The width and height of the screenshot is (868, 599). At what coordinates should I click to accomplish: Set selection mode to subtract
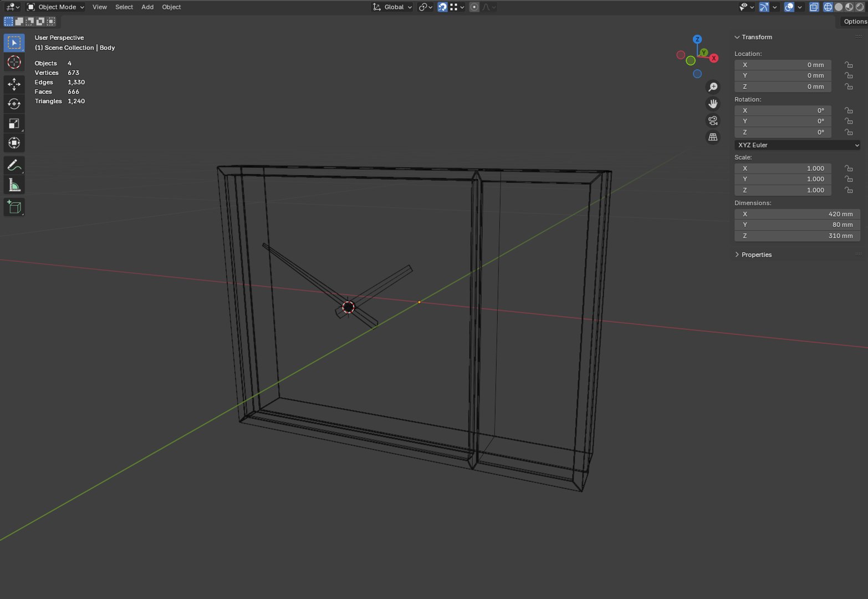[x=29, y=22]
